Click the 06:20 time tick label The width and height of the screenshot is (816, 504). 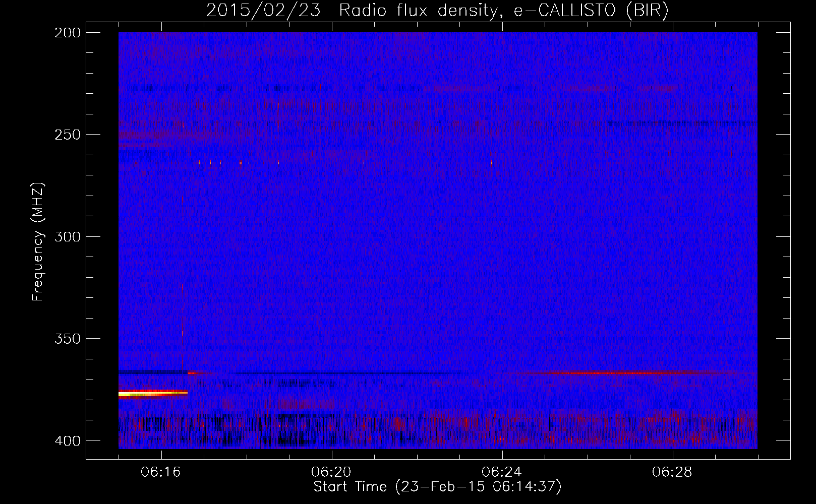click(332, 473)
